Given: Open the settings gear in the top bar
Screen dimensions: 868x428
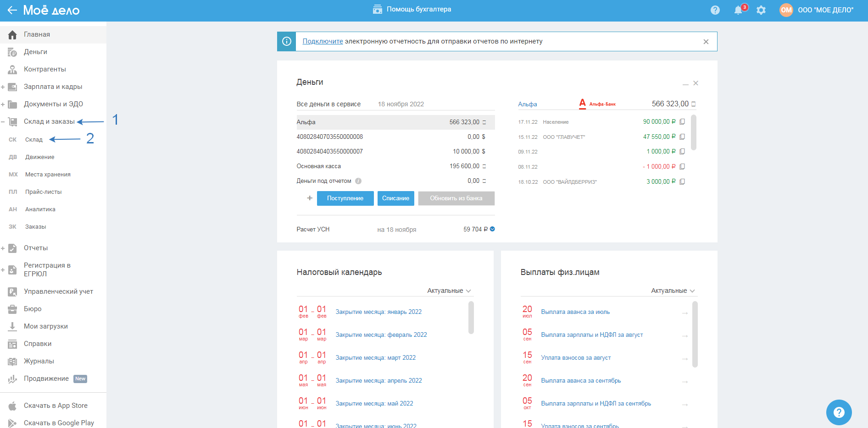Looking at the screenshot, I should click(761, 10).
